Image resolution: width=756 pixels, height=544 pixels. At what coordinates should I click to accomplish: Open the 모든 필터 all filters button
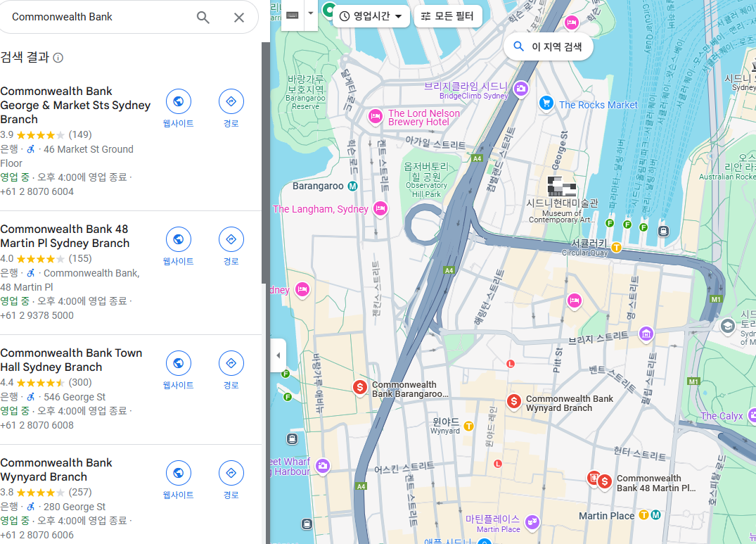[x=447, y=16]
